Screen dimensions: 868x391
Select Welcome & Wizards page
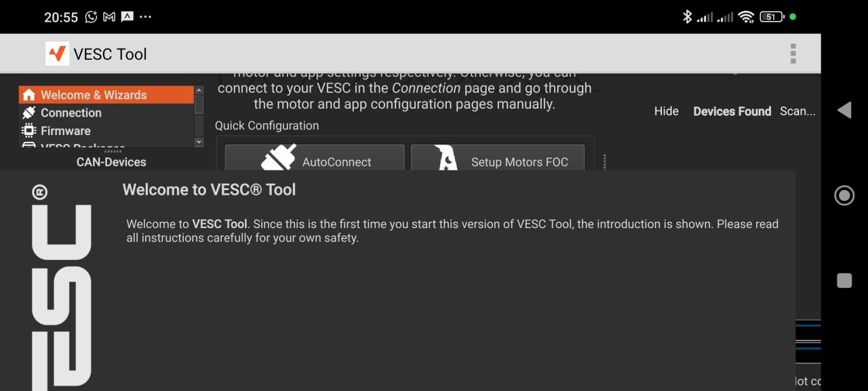pos(94,95)
